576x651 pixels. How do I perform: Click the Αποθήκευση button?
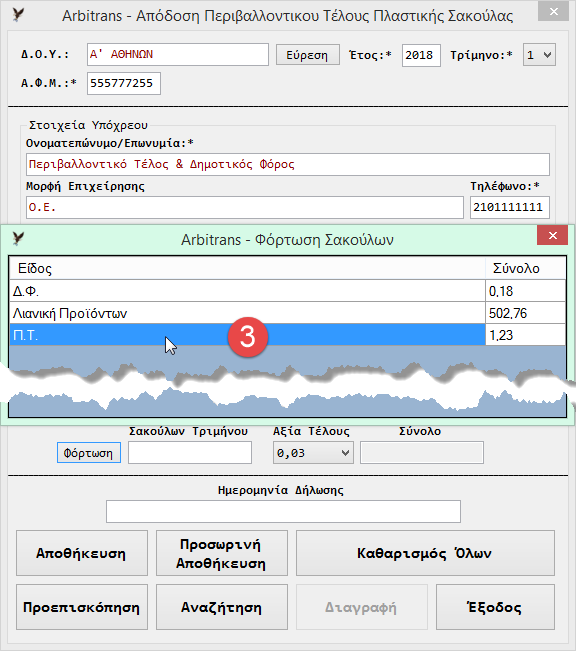tap(82, 553)
